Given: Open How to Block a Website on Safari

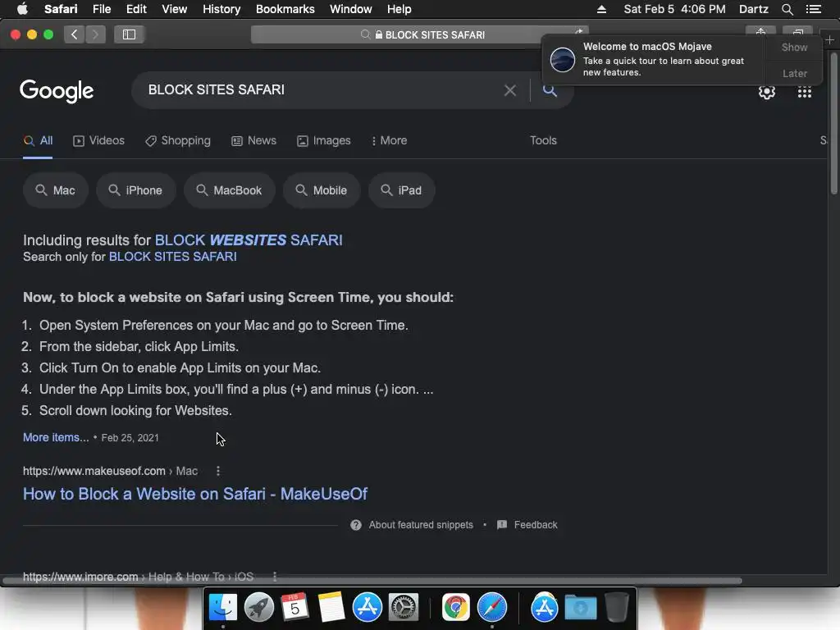Looking at the screenshot, I should (195, 494).
